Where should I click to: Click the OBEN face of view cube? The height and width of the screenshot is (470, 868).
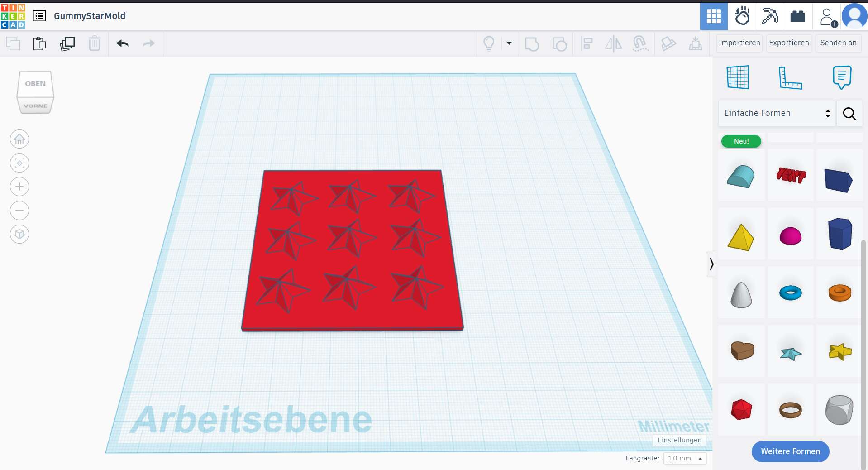(35, 84)
